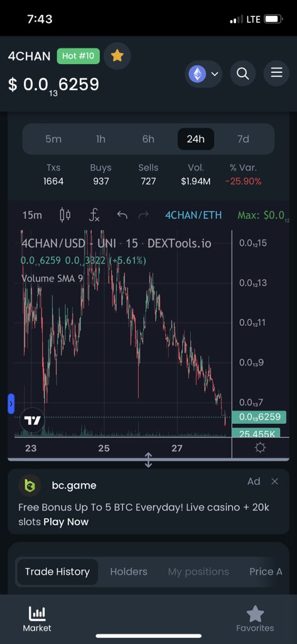Viewport: 297px width, 644px height.
Task: Click the $1.94M volume value
Action: tap(196, 181)
